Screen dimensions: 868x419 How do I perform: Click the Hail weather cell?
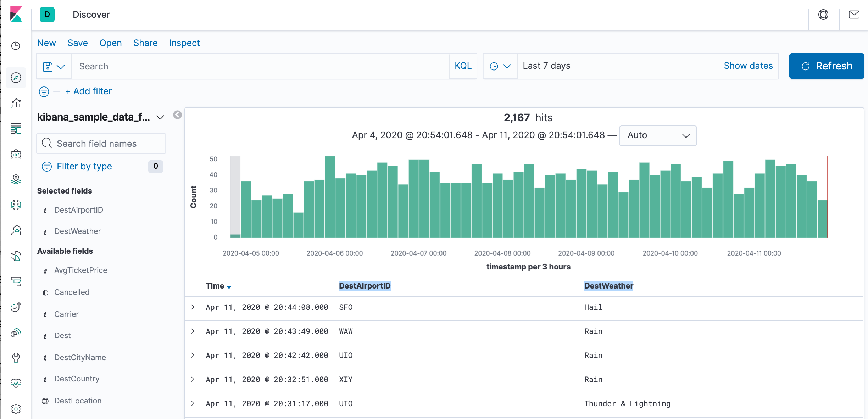(x=593, y=307)
